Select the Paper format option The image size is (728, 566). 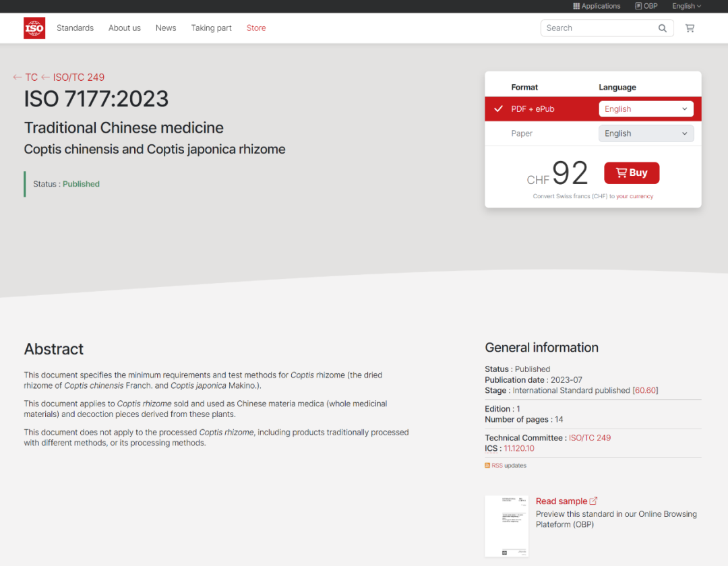click(522, 133)
